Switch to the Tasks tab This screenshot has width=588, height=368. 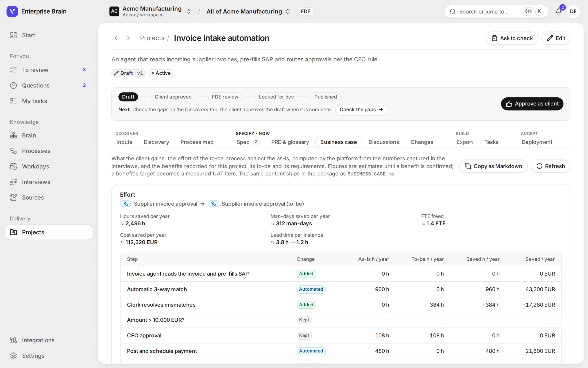[492, 142]
